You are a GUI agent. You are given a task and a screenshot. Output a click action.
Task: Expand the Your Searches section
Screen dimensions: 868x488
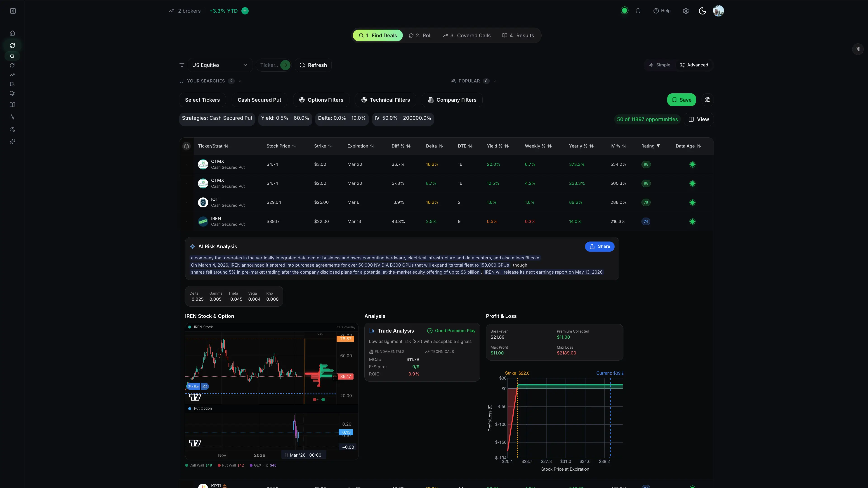[x=211, y=81]
